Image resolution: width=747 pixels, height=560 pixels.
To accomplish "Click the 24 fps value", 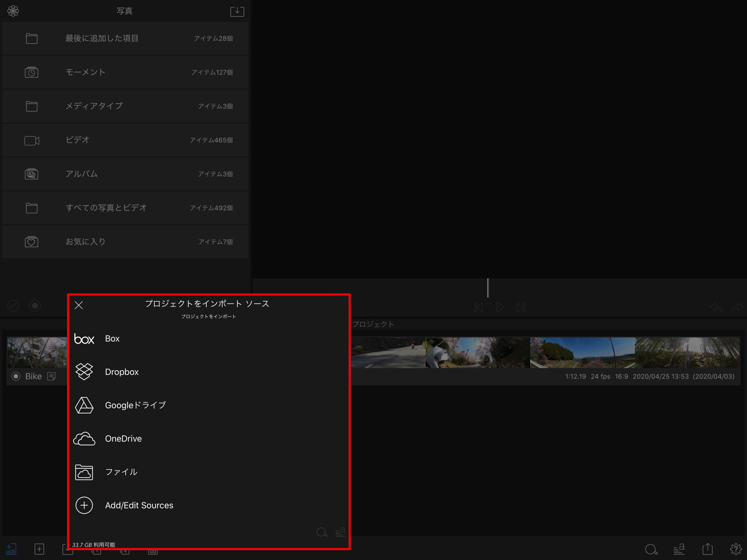I will pos(600,376).
